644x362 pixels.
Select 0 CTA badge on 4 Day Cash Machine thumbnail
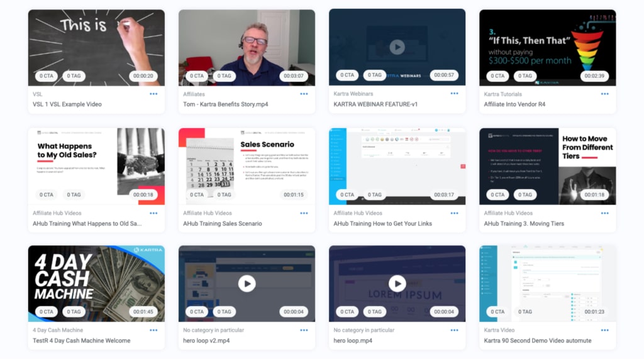tap(47, 312)
